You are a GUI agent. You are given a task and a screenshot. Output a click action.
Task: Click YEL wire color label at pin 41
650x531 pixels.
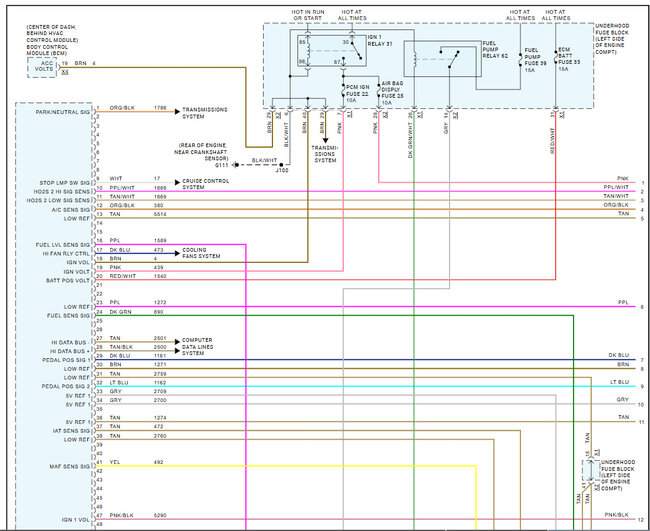point(115,462)
